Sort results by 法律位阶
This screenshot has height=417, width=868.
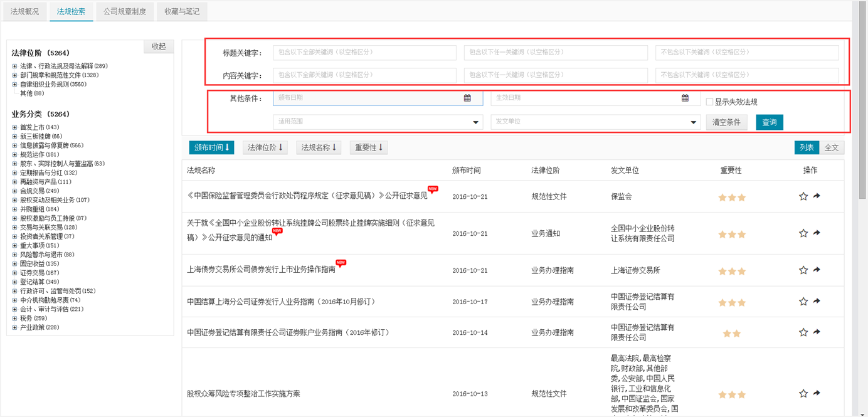coord(265,148)
